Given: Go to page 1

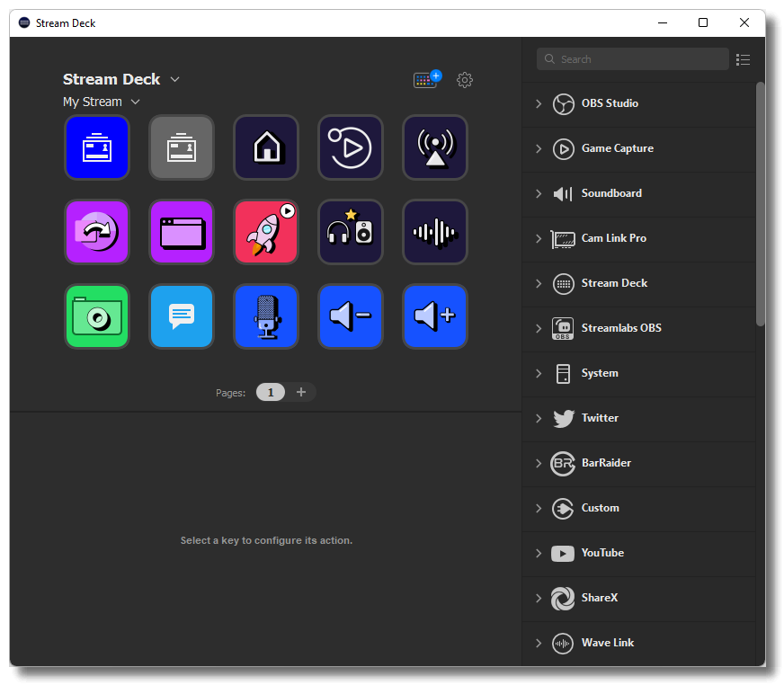Looking at the screenshot, I should 271,393.
